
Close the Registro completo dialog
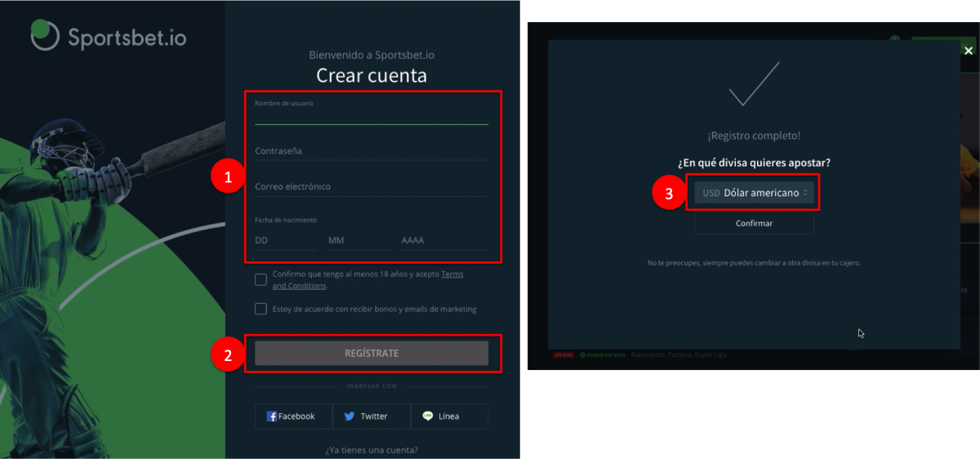(x=969, y=51)
